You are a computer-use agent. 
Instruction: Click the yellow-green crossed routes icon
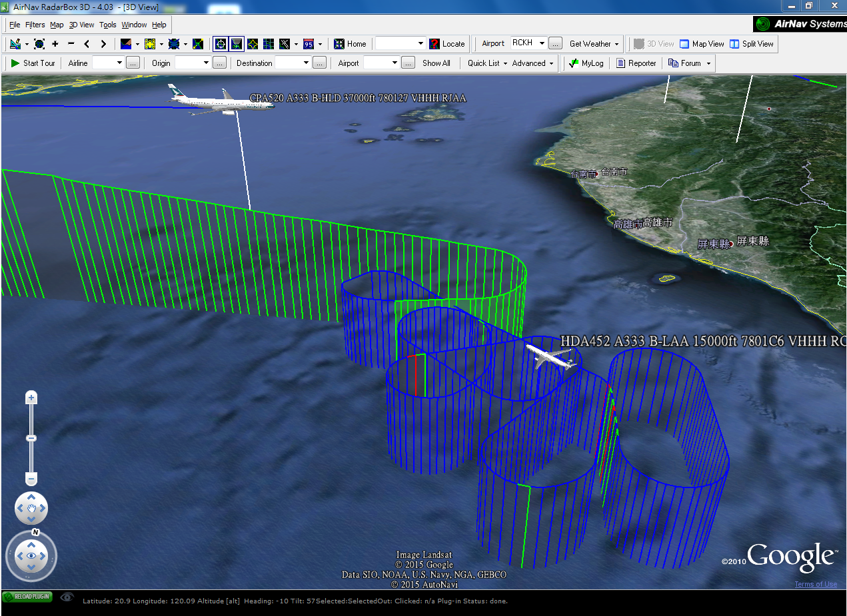click(198, 44)
